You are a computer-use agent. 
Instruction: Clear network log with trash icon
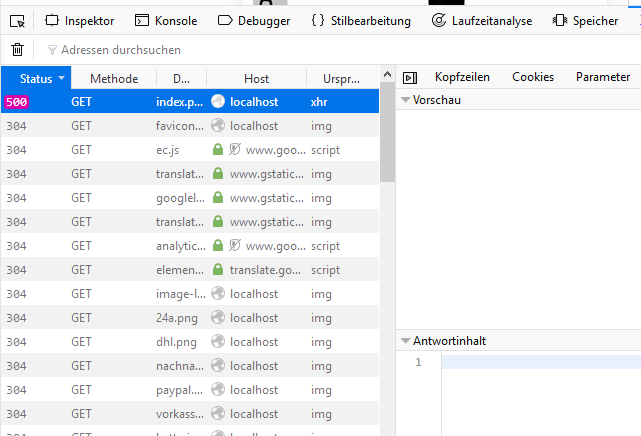[x=17, y=50]
